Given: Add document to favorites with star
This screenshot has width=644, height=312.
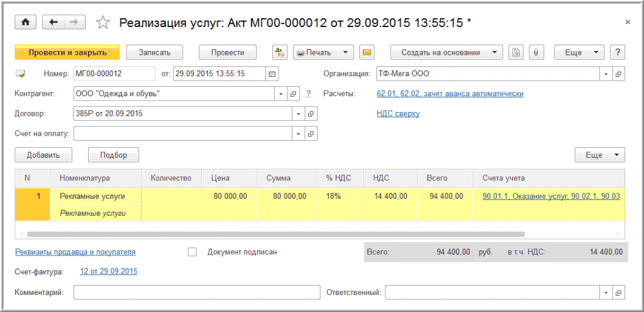Looking at the screenshot, I should pyautogui.click(x=103, y=23).
